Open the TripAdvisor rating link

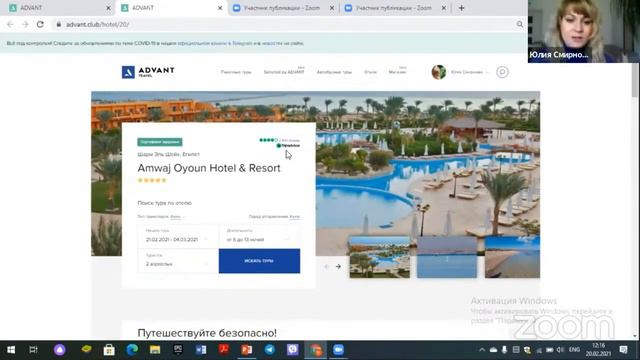pos(280,142)
